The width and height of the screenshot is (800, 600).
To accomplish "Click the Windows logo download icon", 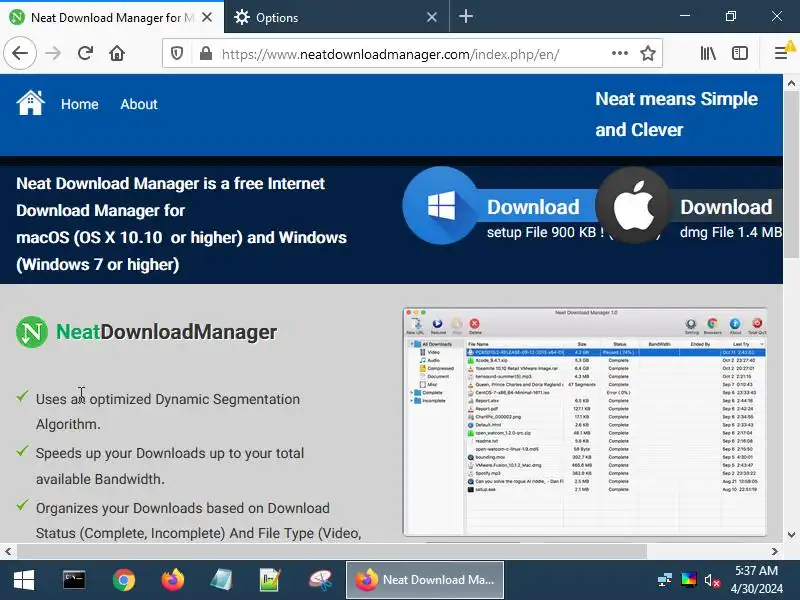I will tap(441, 206).
